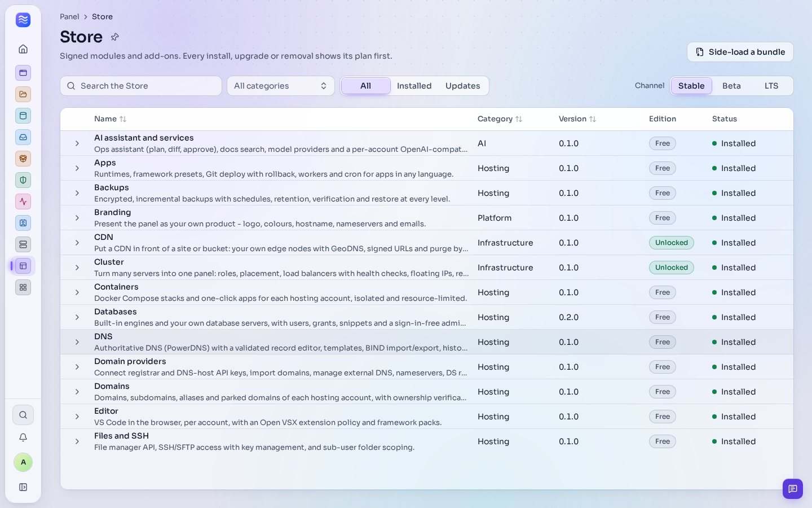
Task: Sort by Category column arrows
Action: [519, 119]
